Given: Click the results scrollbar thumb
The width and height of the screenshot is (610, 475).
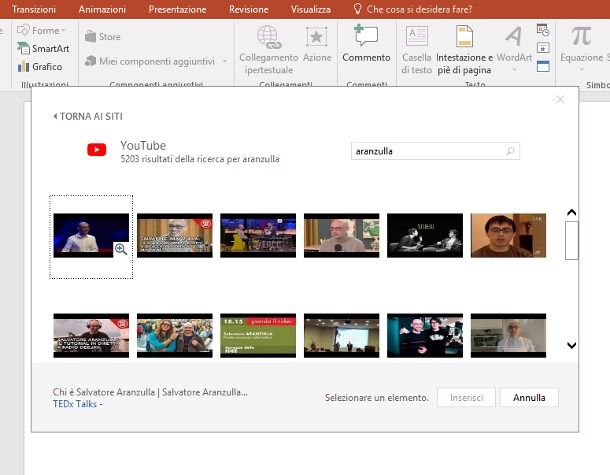Looking at the screenshot, I should (571, 240).
